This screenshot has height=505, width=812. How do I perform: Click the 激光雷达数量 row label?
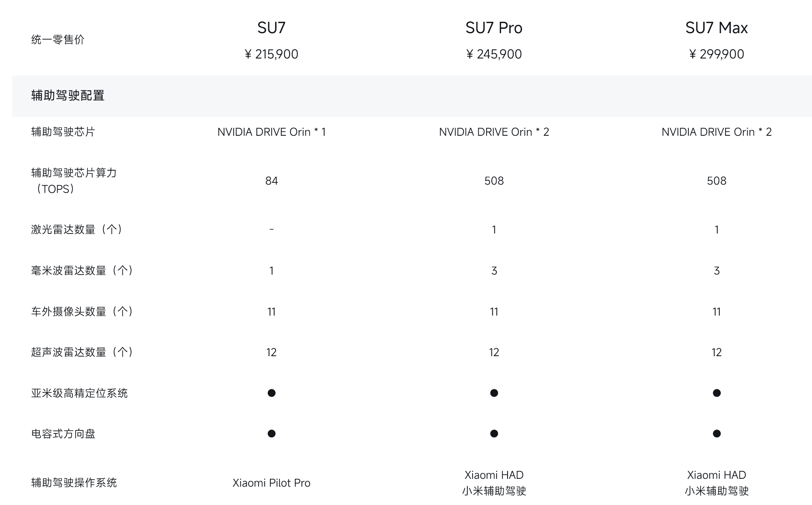76,230
